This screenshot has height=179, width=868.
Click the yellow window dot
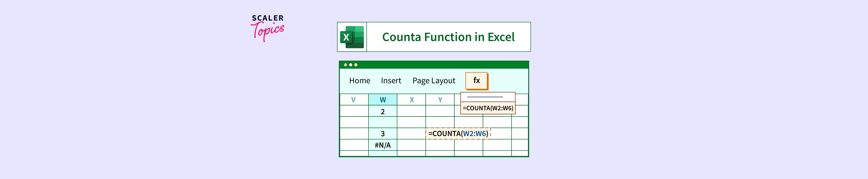pyautogui.click(x=356, y=65)
